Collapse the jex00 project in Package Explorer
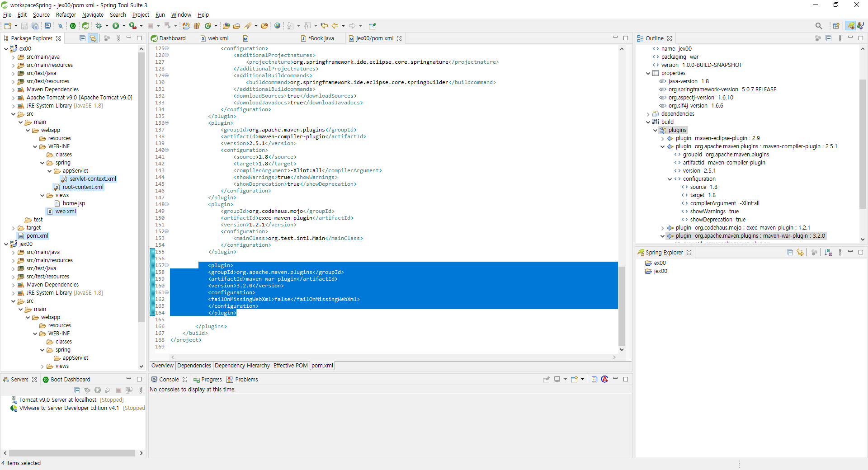868x470 pixels. point(6,244)
